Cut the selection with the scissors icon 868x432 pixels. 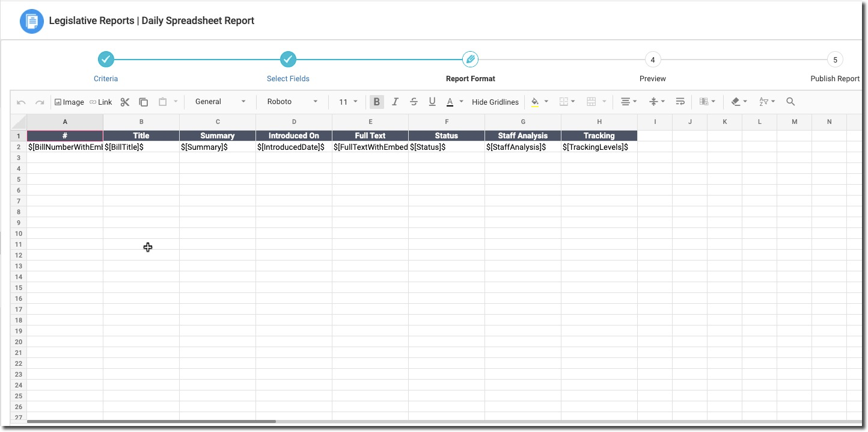click(125, 102)
